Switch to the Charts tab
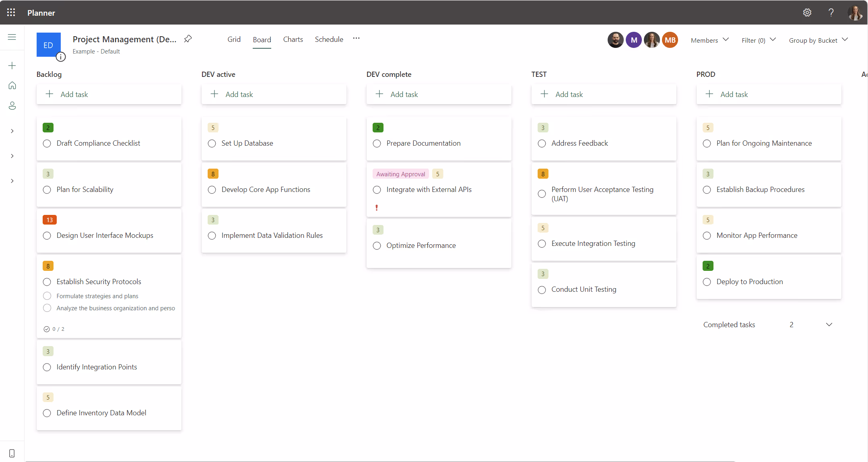 [x=293, y=39]
